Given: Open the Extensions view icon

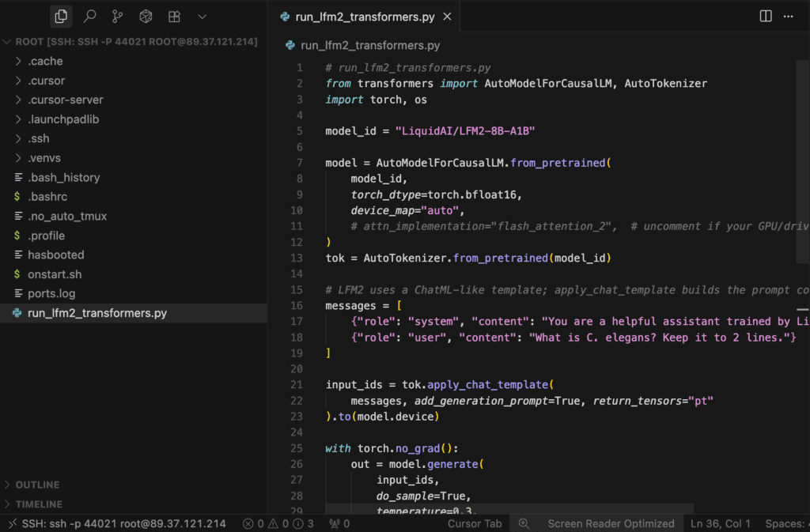Looking at the screenshot, I should click(174, 16).
